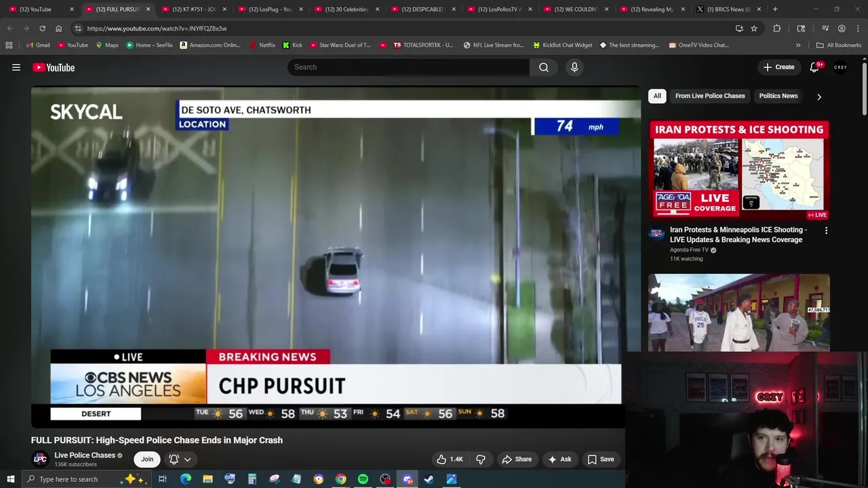Expand notification preferences dropdown for channel

click(x=187, y=460)
